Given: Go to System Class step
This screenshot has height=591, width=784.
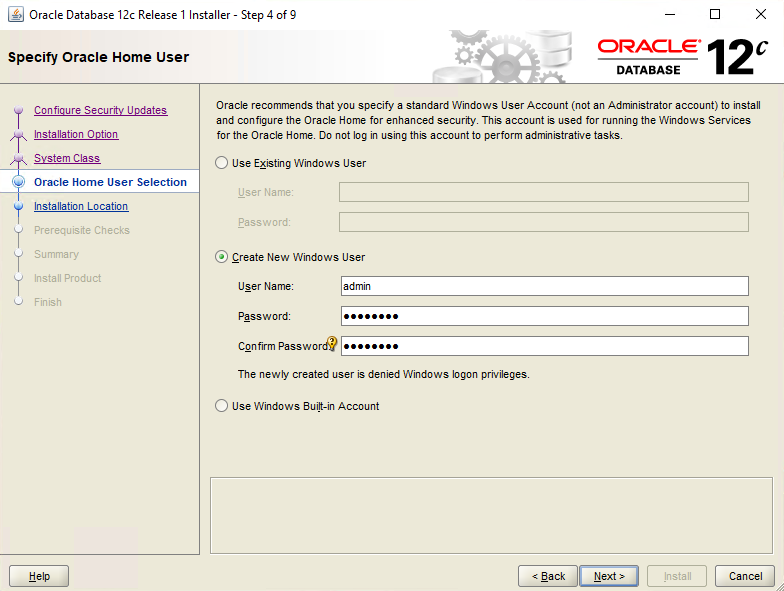Looking at the screenshot, I should point(67,158).
